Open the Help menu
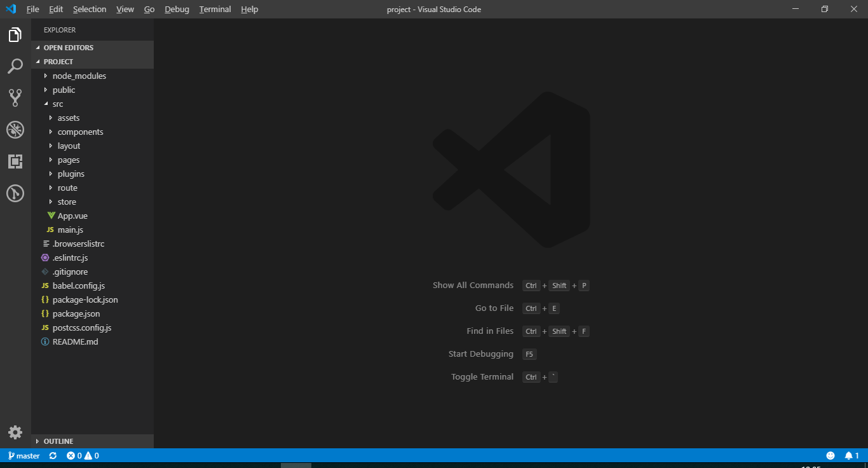Screen dimensions: 868x468 [x=250, y=10]
